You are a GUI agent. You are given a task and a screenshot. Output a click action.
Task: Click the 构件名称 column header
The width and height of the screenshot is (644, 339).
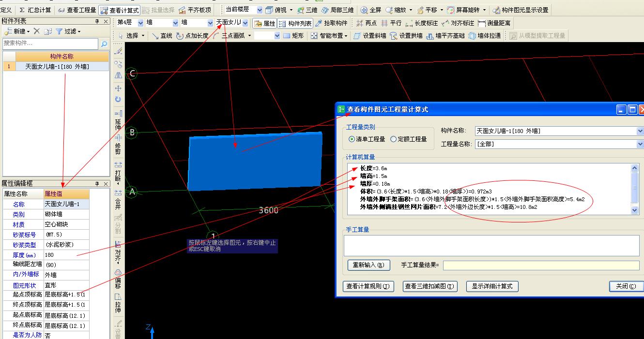tap(62, 57)
